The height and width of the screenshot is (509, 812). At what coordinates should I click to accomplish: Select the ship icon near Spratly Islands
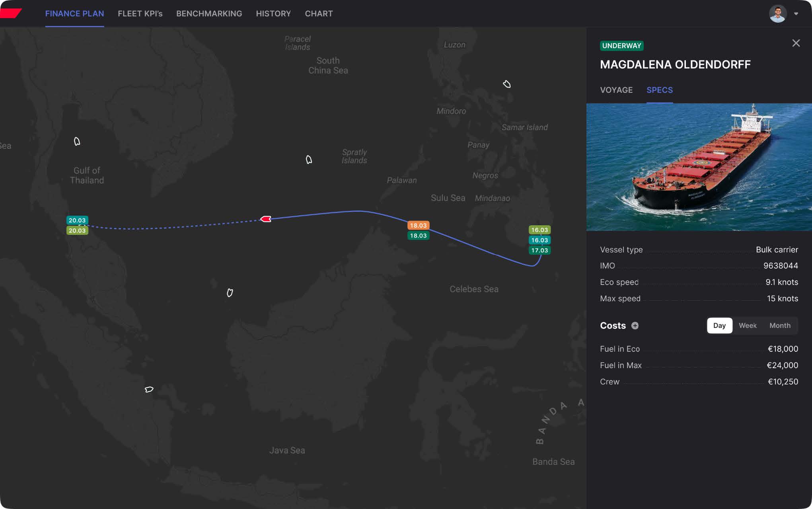(x=309, y=159)
